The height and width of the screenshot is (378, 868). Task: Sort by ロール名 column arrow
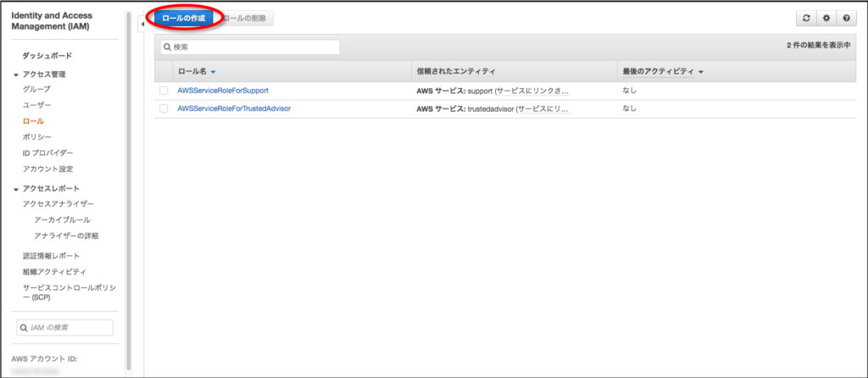click(x=214, y=72)
